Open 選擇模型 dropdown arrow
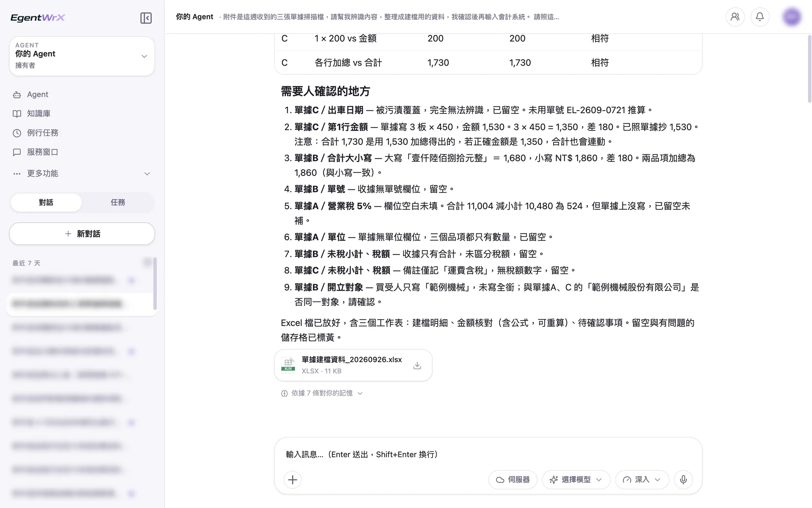The height and width of the screenshot is (508, 812). click(x=599, y=480)
